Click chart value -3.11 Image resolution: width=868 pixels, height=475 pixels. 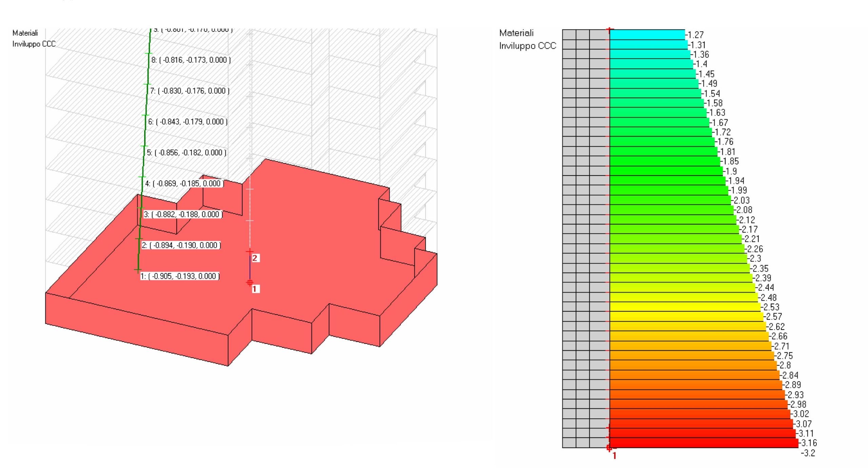pyautogui.click(x=805, y=434)
